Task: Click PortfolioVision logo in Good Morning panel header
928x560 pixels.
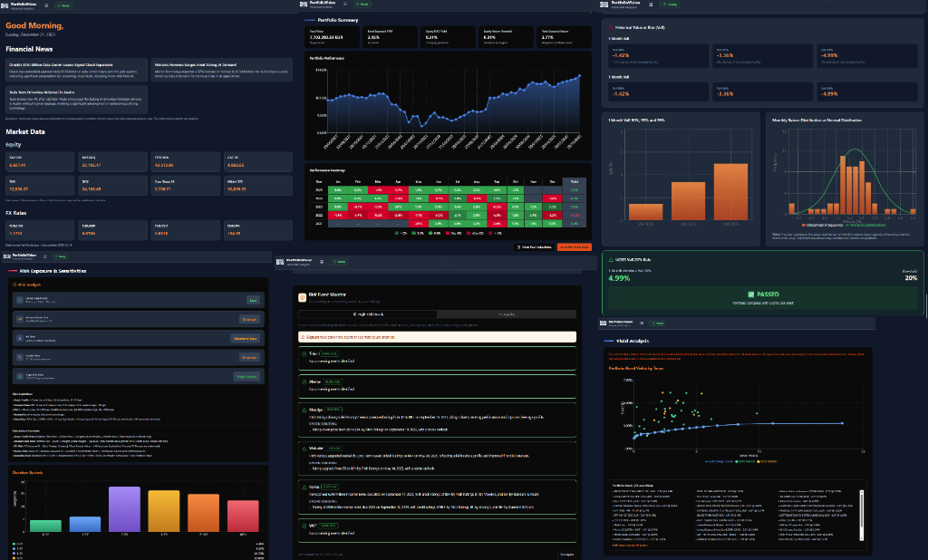Action: [x=5, y=5]
